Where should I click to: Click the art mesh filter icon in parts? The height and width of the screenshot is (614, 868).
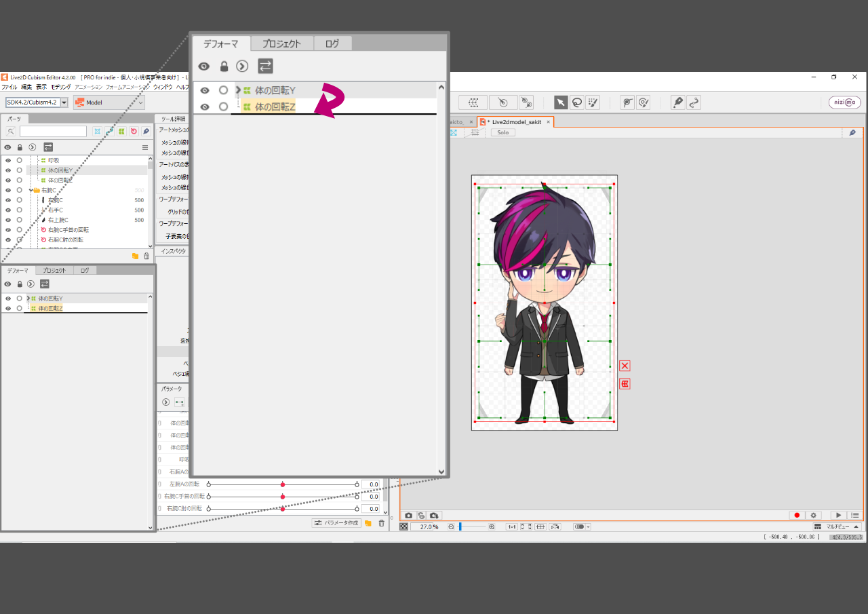click(98, 132)
